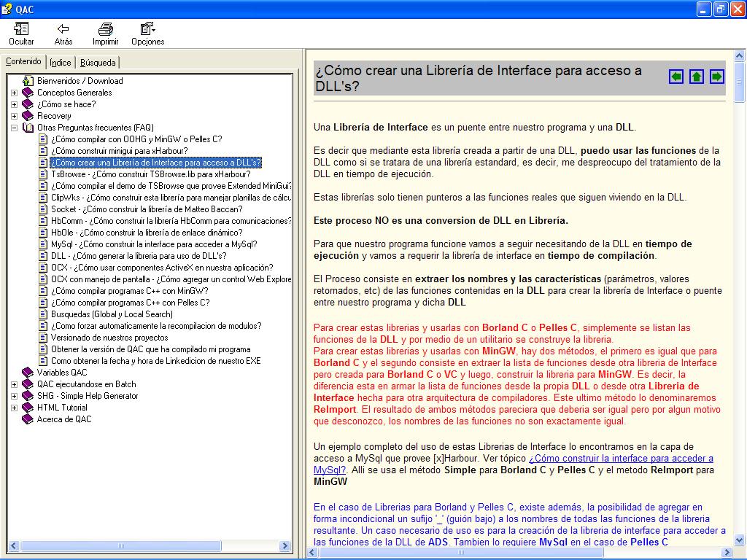Click the open book icon for Otras Preguntas frecuentes
The image size is (747, 560).
(28, 128)
